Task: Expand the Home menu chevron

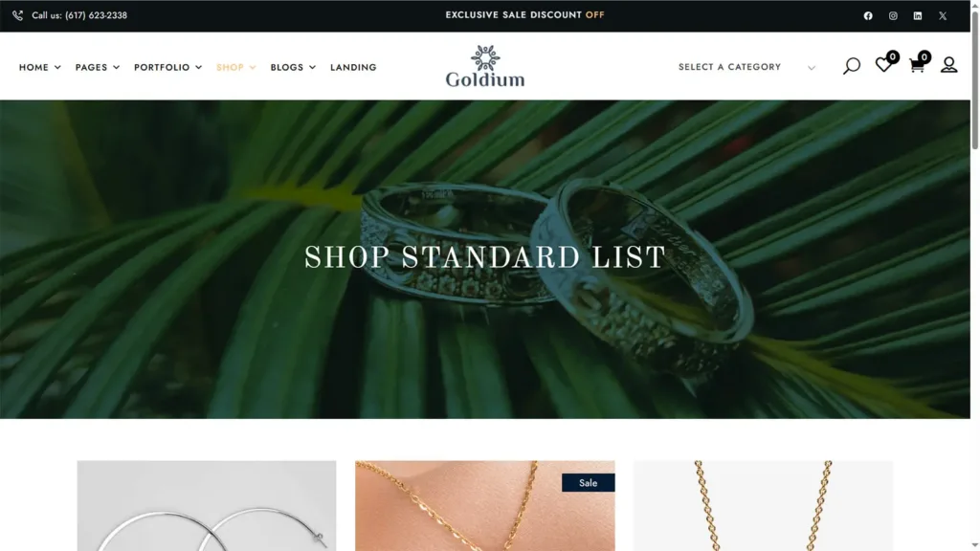Action: click(57, 68)
